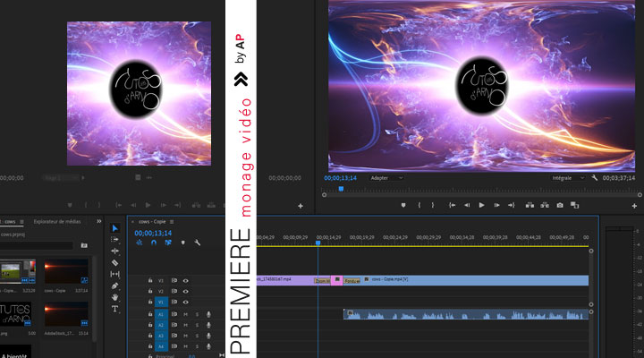Open Program Monitor settings wrench
Screen dimensions: 644x358
(594, 178)
